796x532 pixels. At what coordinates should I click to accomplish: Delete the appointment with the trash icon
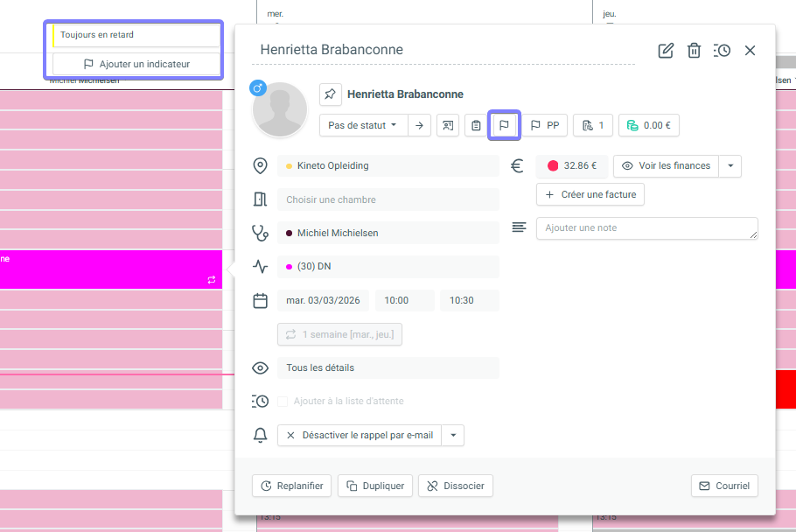point(694,51)
